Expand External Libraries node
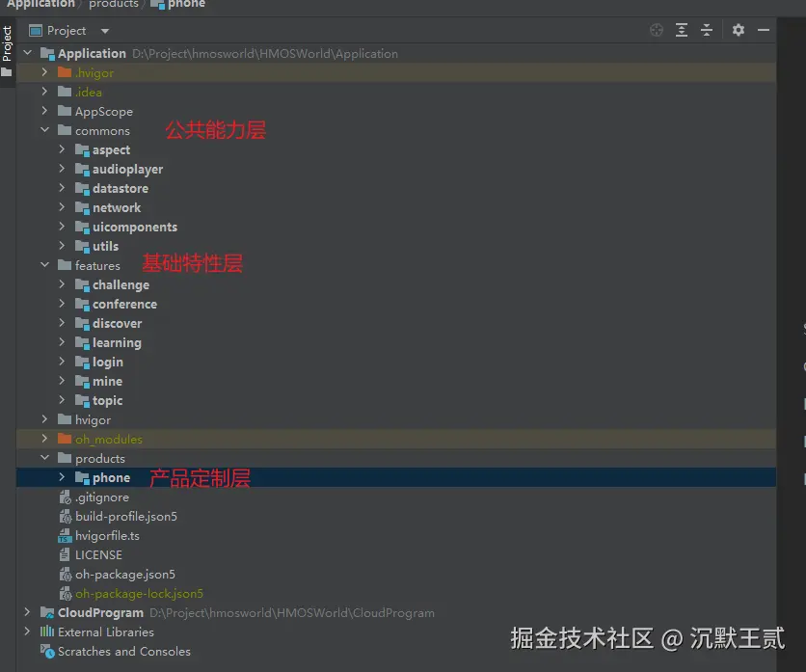This screenshot has height=672, width=806. (x=27, y=632)
